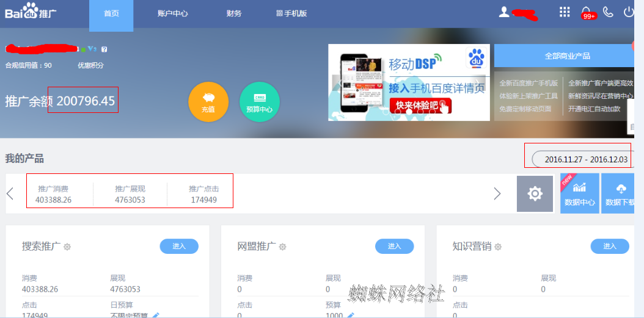Screen dimensions: 644x318
Task: Click the 推广展现 4763053 stat
Action: point(130,195)
